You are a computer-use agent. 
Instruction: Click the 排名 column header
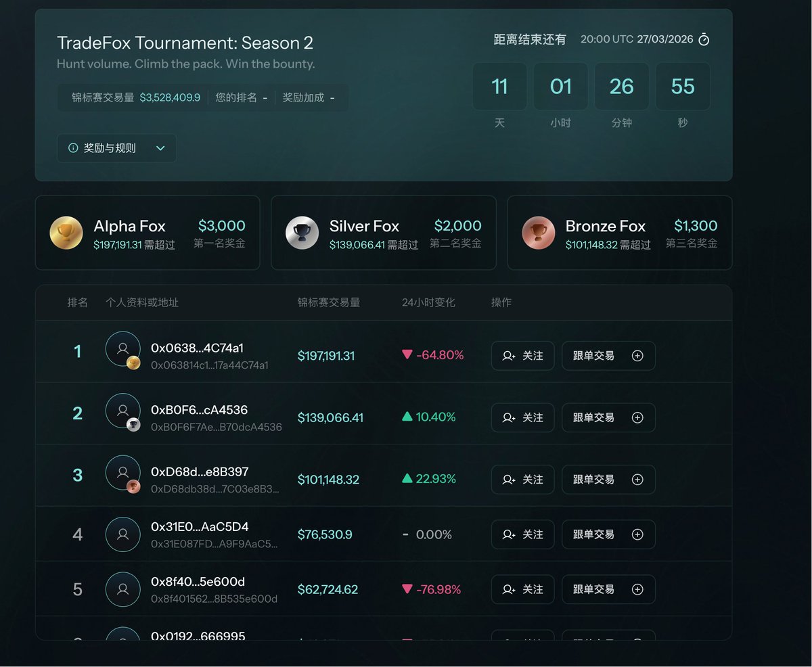(78, 302)
